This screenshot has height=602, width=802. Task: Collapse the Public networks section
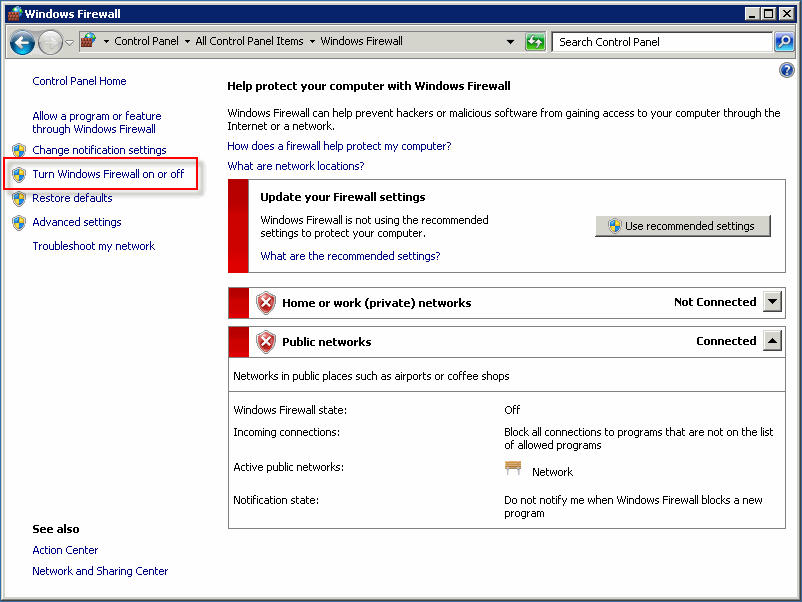pyautogui.click(x=772, y=340)
